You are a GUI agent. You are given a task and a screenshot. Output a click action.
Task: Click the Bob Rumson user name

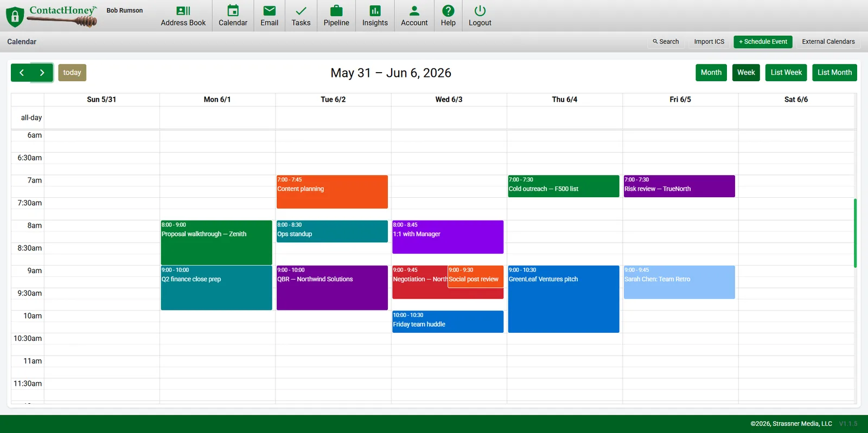(125, 10)
